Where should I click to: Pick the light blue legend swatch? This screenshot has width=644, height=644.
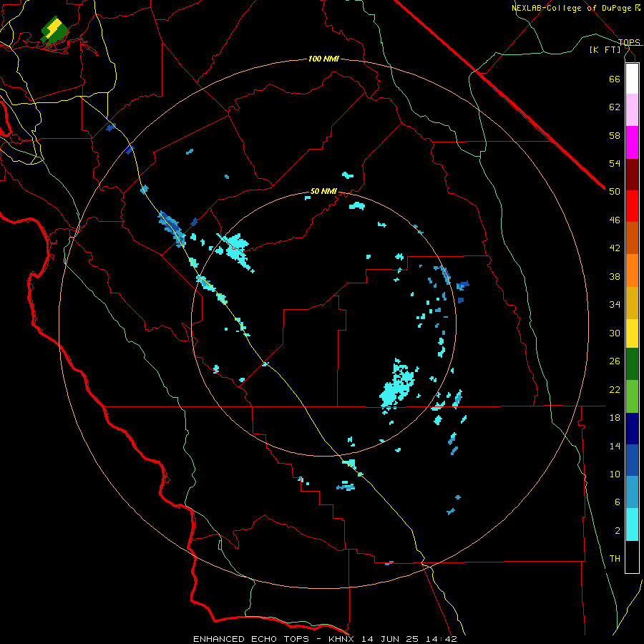632,492
